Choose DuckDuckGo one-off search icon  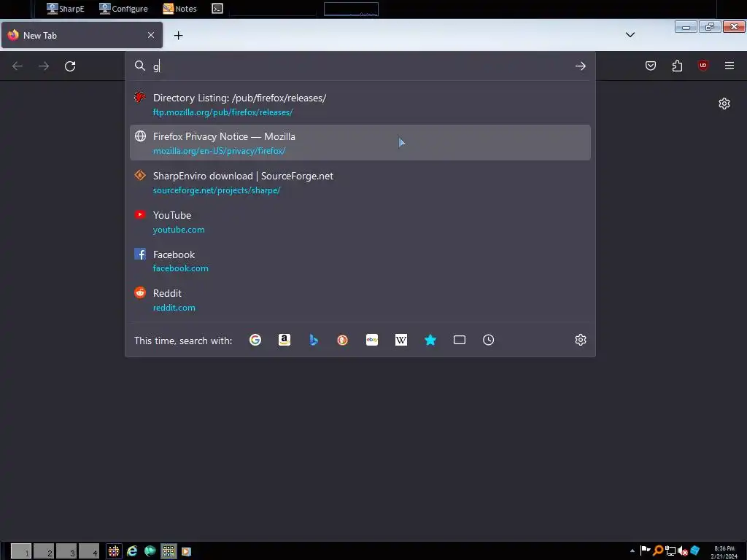pos(343,340)
